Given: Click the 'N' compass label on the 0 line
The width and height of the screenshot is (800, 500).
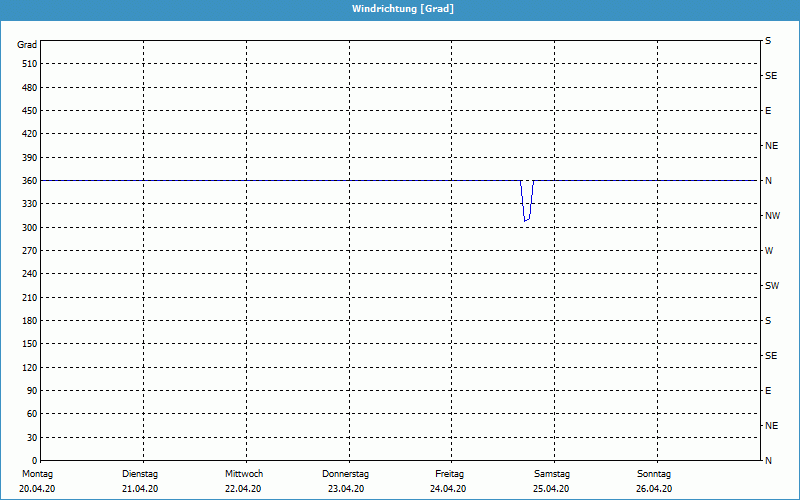Looking at the screenshot, I should [x=768, y=460].
